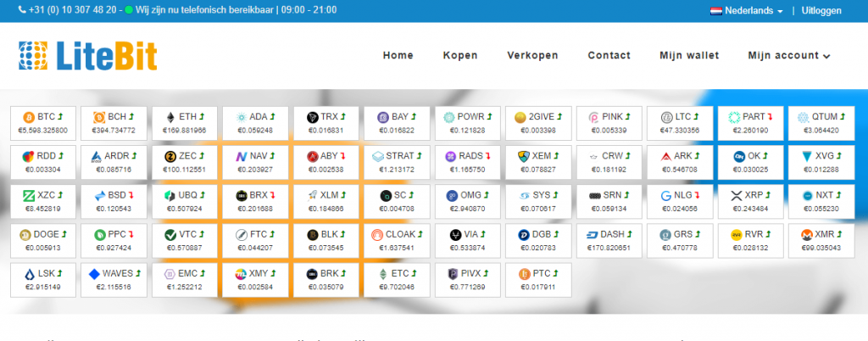Click the OK coin label
Viewport: 868px width, 341px height.
point(754,156)
